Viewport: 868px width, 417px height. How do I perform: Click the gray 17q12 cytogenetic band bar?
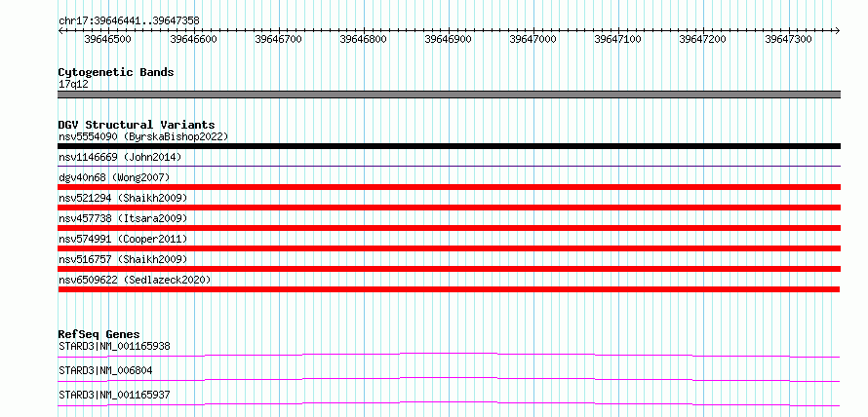(x=449, y=95)
